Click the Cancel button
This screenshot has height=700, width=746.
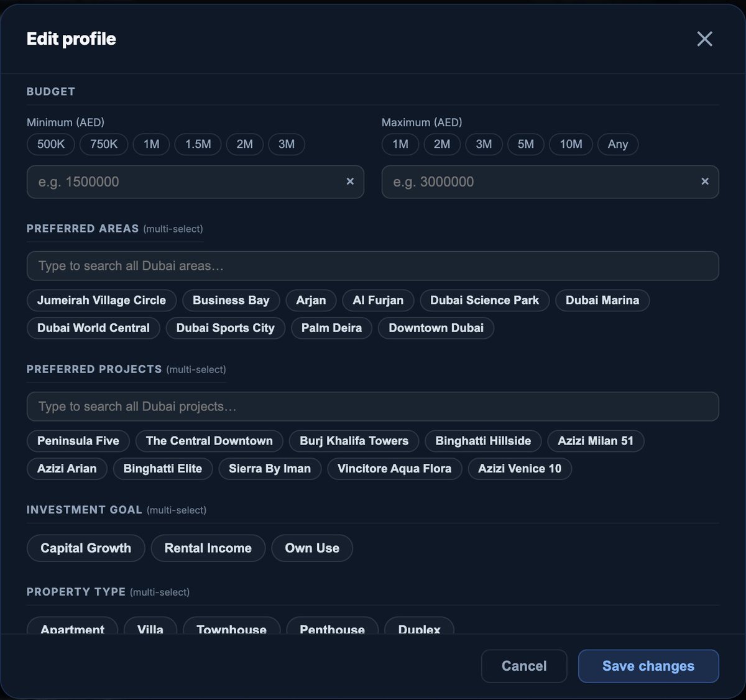(x=524, y=666)
